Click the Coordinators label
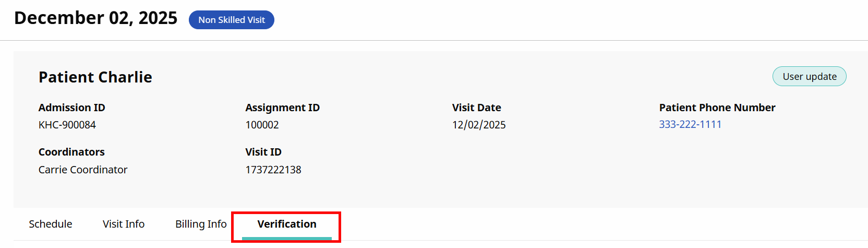 [71, 152]
